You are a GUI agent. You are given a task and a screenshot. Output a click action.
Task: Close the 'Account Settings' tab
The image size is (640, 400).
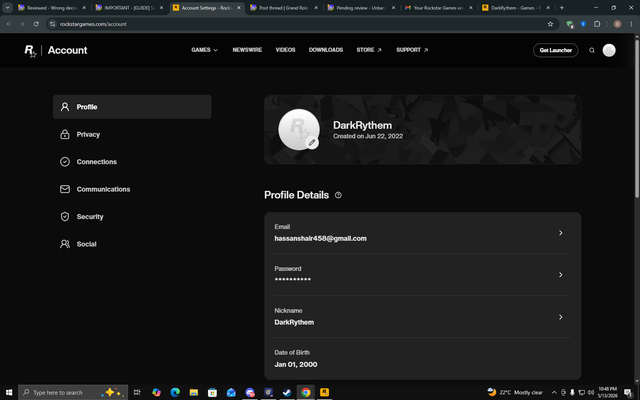pyautogui.click(x=239, y=8)
